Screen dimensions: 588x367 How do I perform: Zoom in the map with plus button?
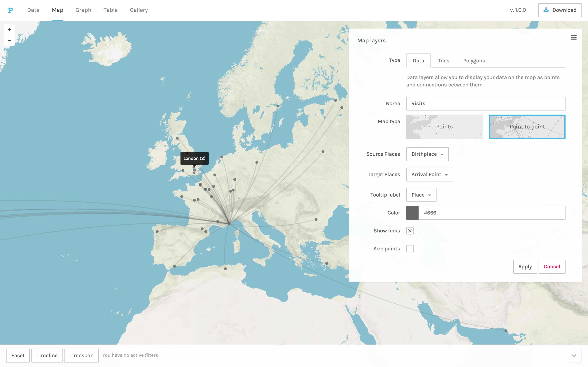coord(9,30)
